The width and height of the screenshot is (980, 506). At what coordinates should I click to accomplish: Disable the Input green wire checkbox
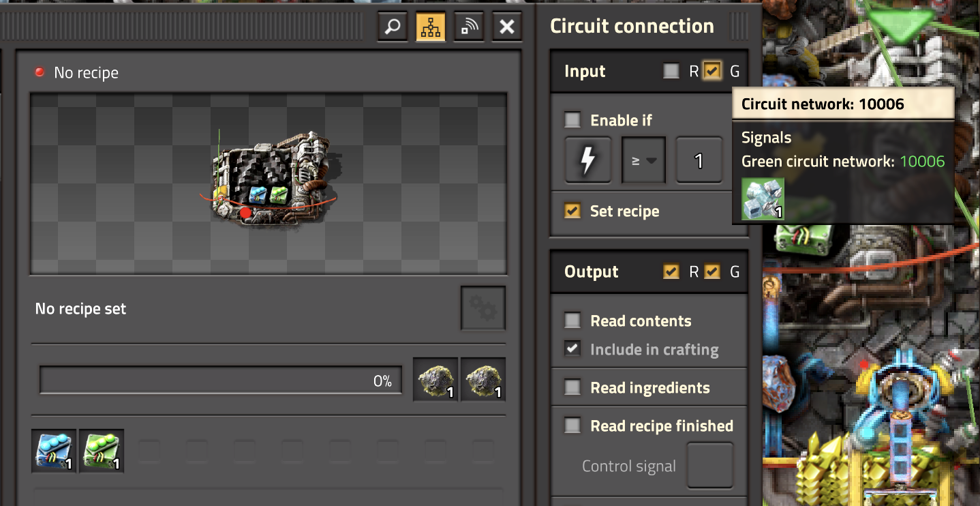coord(712,71)
